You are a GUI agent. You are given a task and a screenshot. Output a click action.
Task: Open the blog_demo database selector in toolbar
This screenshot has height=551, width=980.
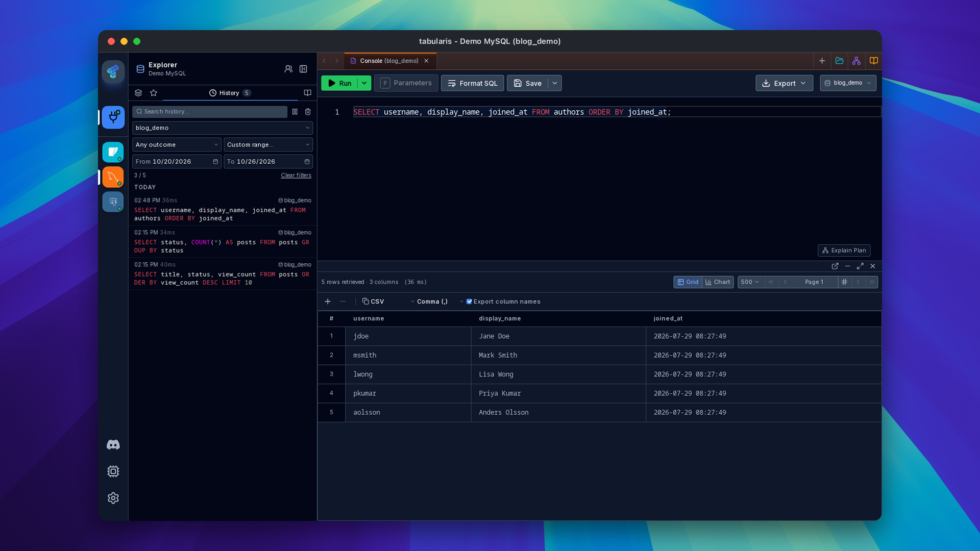(x=848, y=83)
